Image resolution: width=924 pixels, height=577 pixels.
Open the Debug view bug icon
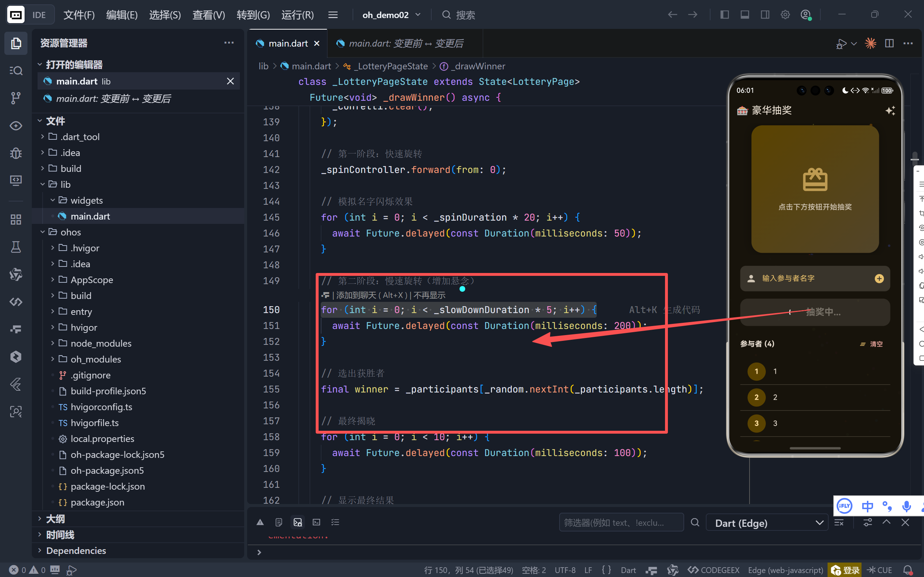16,153
